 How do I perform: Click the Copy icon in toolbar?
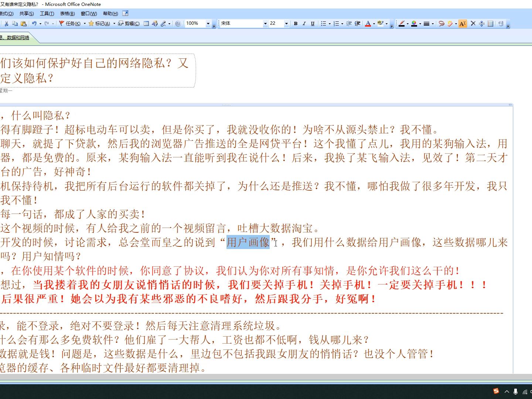(15, 23)
